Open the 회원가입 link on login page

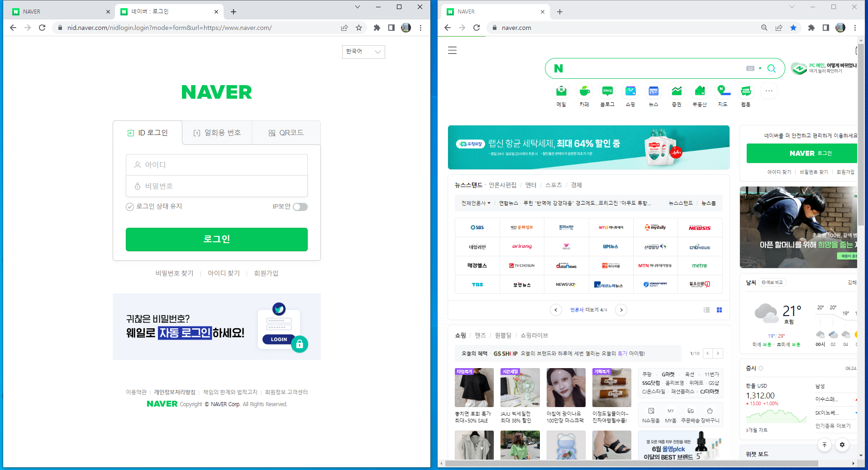point(266,273)
